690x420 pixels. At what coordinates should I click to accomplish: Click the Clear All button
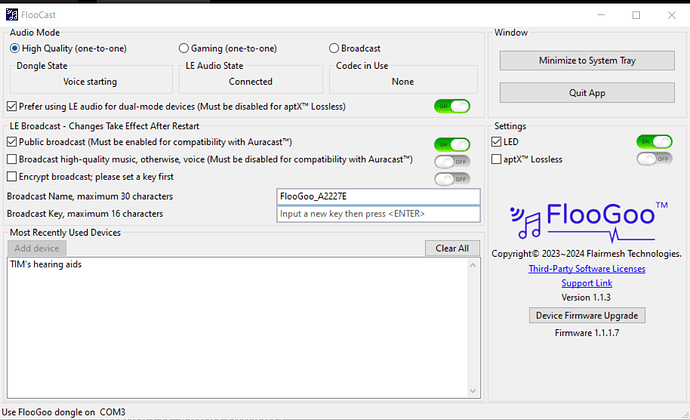(452, 248)
